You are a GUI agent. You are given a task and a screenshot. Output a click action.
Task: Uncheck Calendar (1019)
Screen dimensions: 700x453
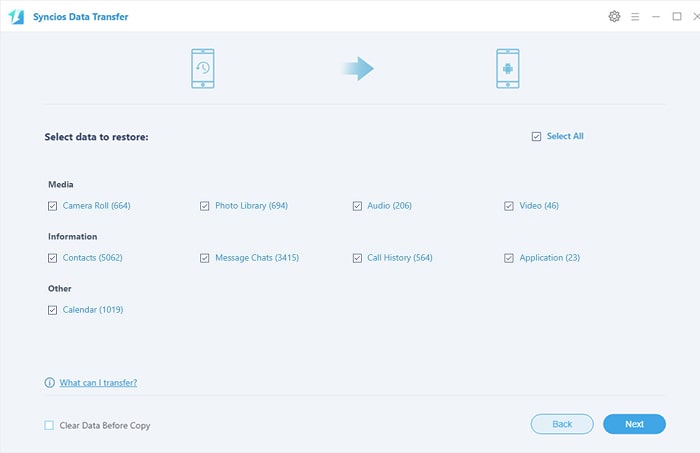click(52, 310)
